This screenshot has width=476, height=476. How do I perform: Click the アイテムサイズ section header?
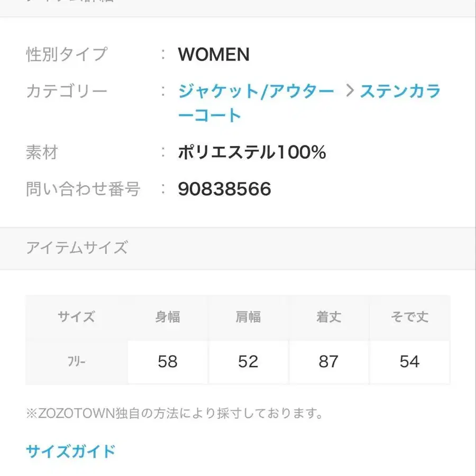[x=77, y=248]
